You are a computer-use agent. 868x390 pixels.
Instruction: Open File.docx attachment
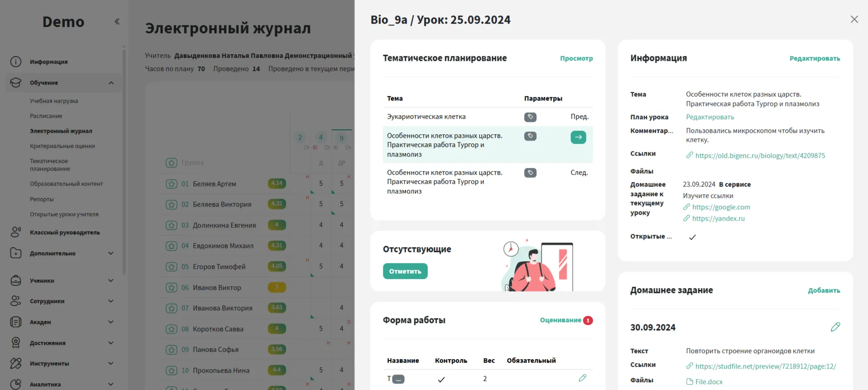[x=708, y=382]
